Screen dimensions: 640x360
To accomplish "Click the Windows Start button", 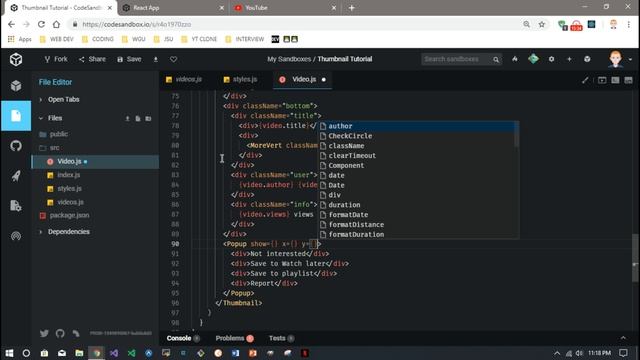I will [x=9, y=353].
